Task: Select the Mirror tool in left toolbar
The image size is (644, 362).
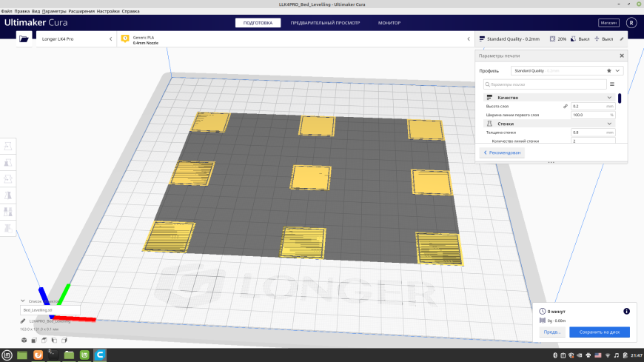Action: (x=8, y=195)
